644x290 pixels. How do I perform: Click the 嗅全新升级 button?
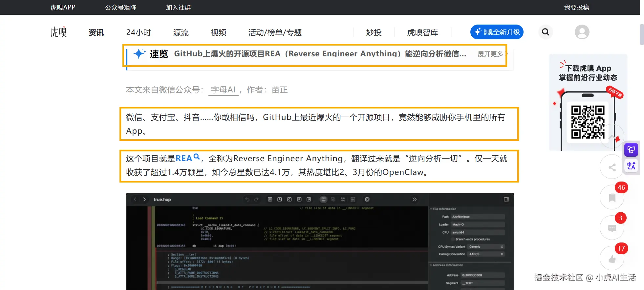497,32
